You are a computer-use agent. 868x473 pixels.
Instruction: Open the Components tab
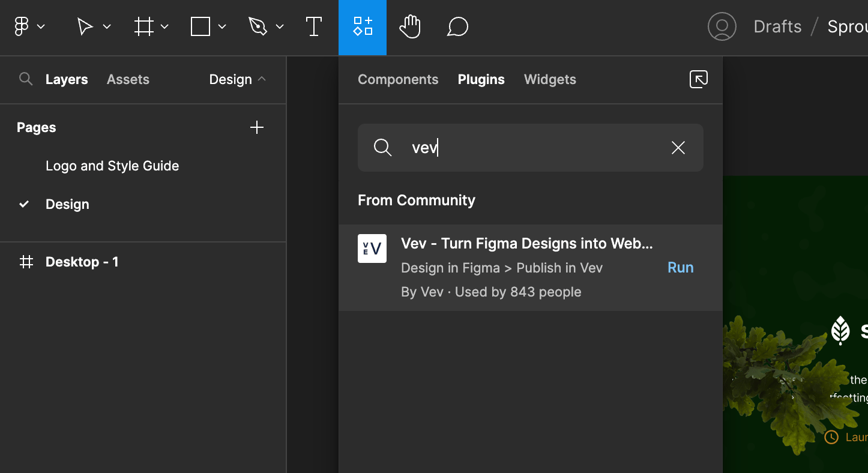[x=398, y=79]
